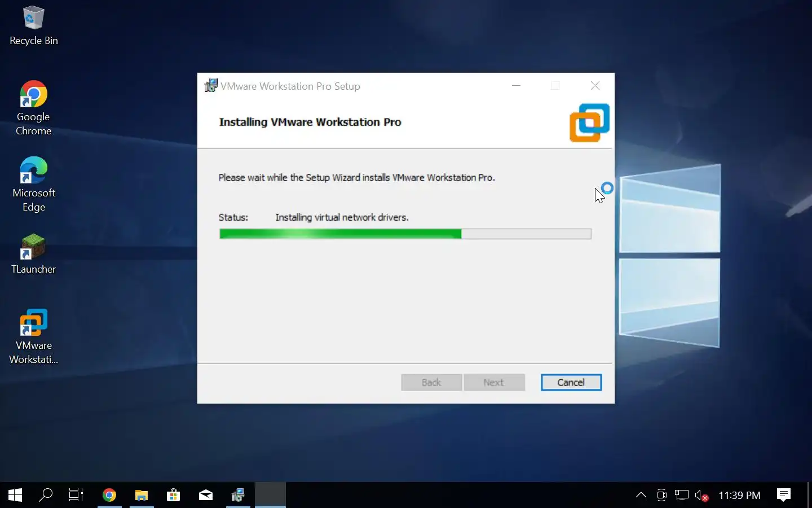Click the Show desktop strip
The image size is (812, 508).
pos(810,495)
